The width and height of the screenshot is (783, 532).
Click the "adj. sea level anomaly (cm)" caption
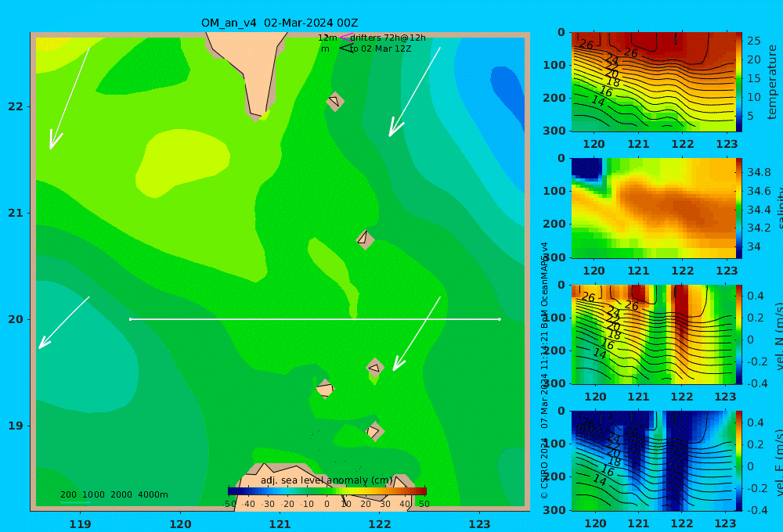click(327, 480)
